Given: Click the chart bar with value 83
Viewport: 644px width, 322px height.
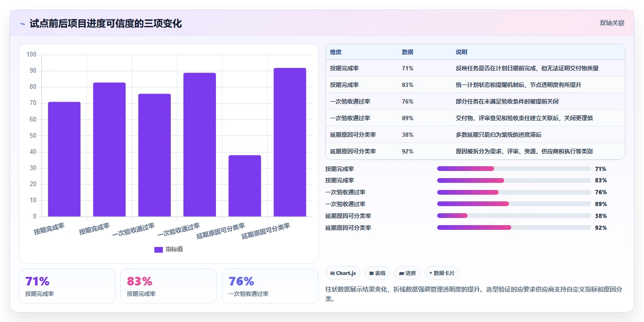Looking at the screenshot, I should pyautogui.click(x=109, y=150).
